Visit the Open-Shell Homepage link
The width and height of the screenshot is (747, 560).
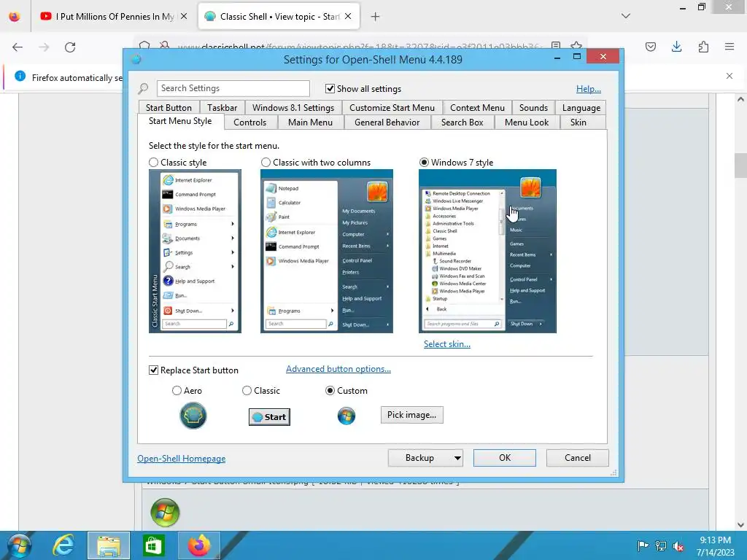(182, 459)
